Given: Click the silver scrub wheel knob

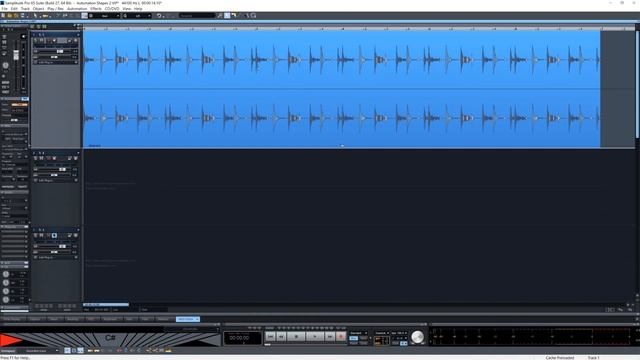Looking at the screenshot, I should [x=417, y=337].
